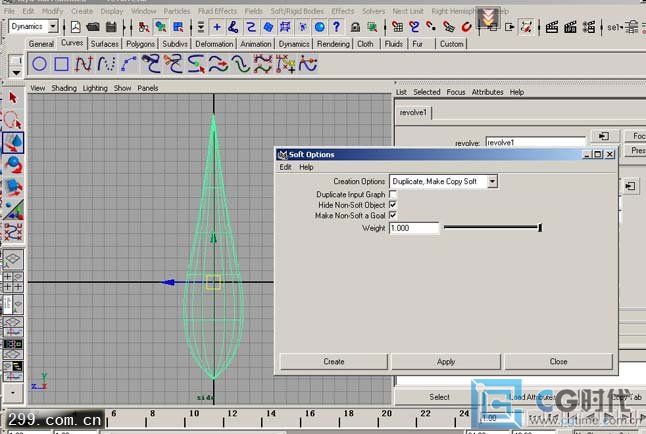
Task: Click the revolve name field
Action: click(x=535, y=143)
